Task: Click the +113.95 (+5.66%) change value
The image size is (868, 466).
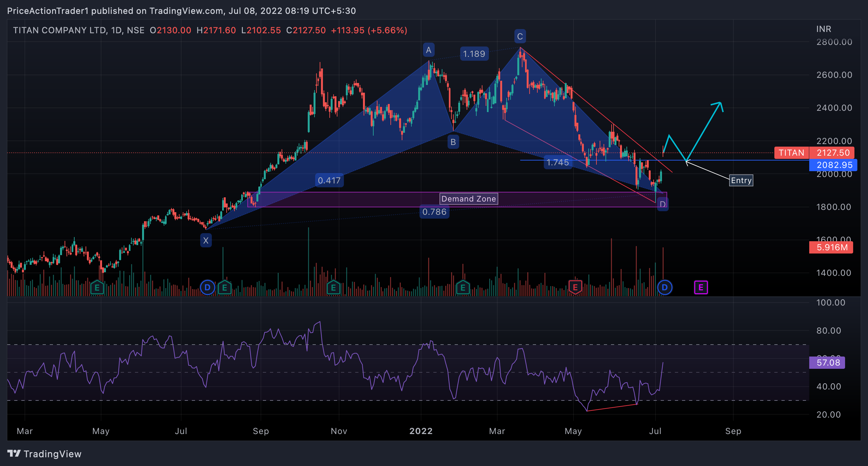Action: point(369,30)
